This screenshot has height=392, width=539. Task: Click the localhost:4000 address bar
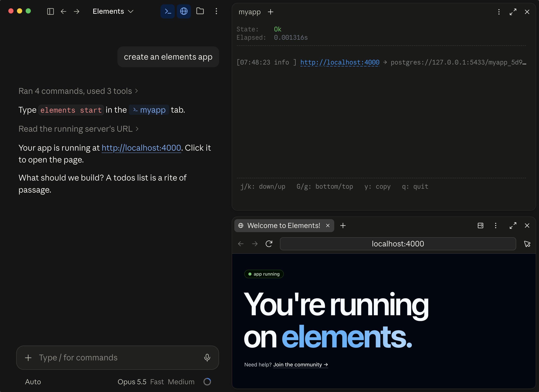tap(398, 244)
